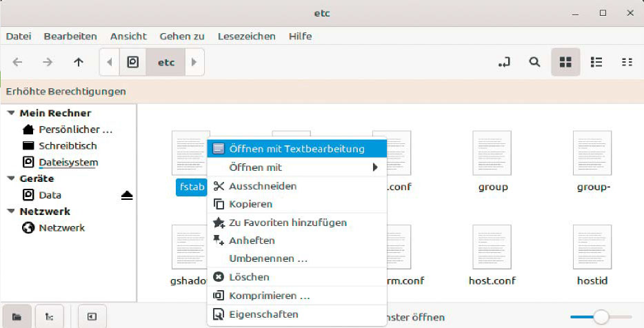Choose Anheften from context menu

(297, 240)
